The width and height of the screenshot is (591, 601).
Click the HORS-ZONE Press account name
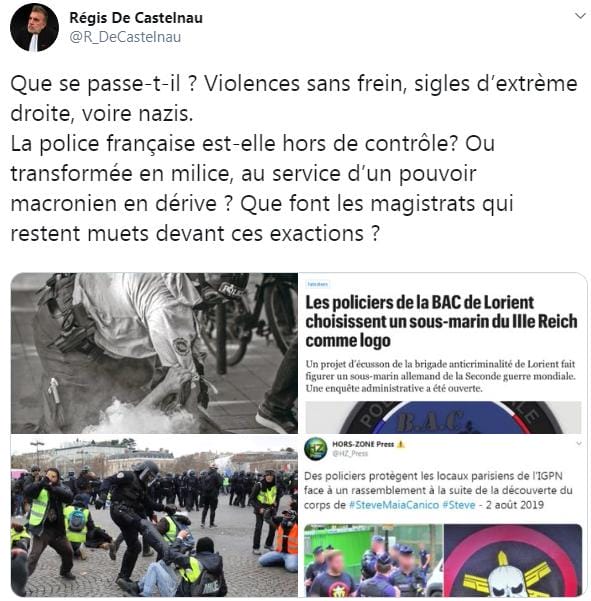363,444
